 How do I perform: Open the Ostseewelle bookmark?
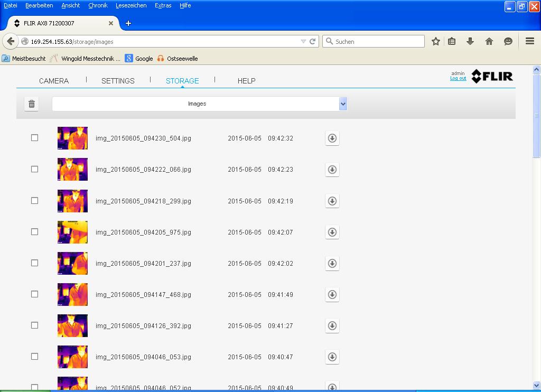click(178, 59)
